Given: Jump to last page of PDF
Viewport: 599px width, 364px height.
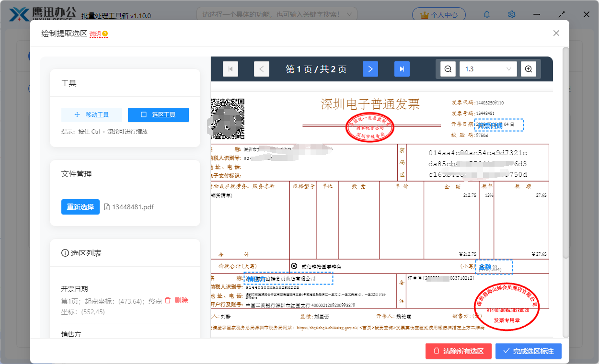Looking at the screenshot, I should (x=402, y=69).
